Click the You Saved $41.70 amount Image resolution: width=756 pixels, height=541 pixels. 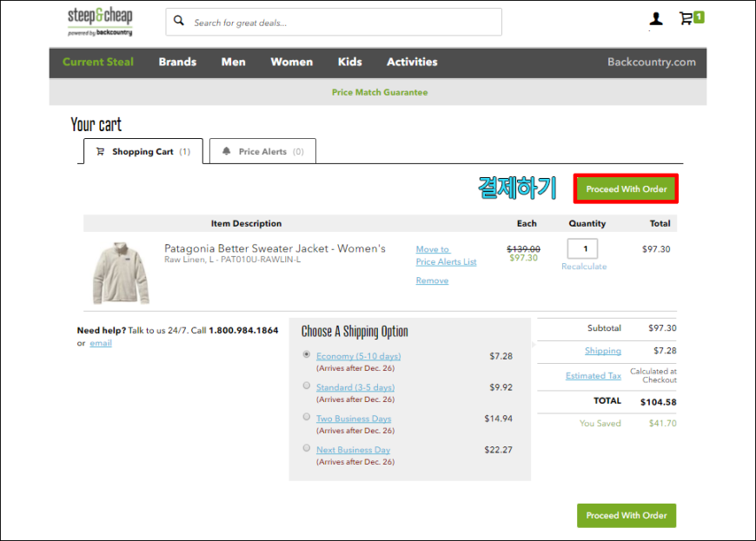662,424
